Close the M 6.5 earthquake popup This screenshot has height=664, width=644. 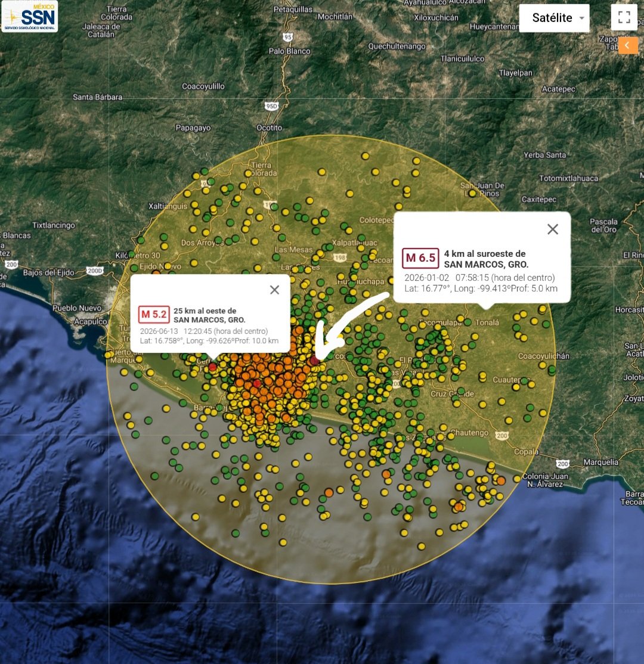(x=553, y=229)
